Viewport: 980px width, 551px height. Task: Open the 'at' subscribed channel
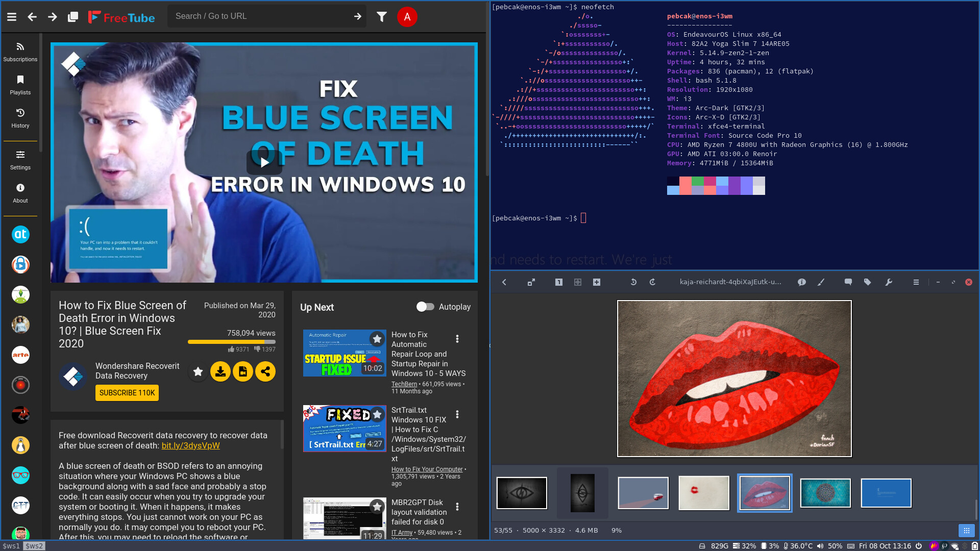(x=20, y=235)
